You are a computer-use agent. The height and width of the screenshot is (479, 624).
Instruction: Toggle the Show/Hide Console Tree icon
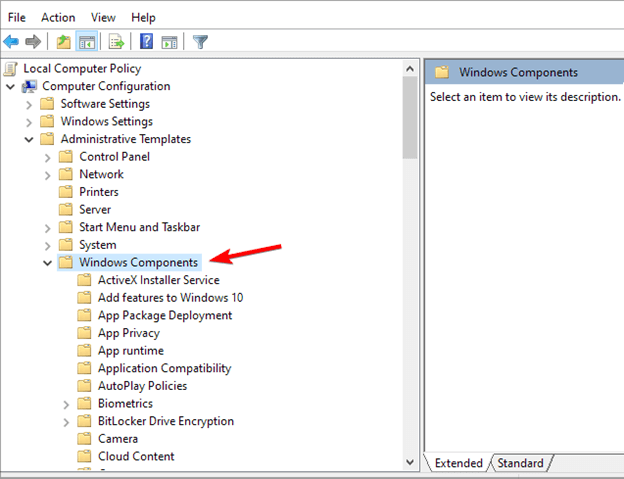(86, 41)
